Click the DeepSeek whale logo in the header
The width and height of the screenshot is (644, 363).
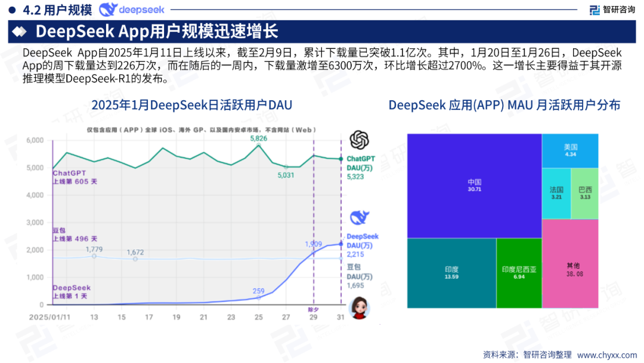click(x=109, y=10)
